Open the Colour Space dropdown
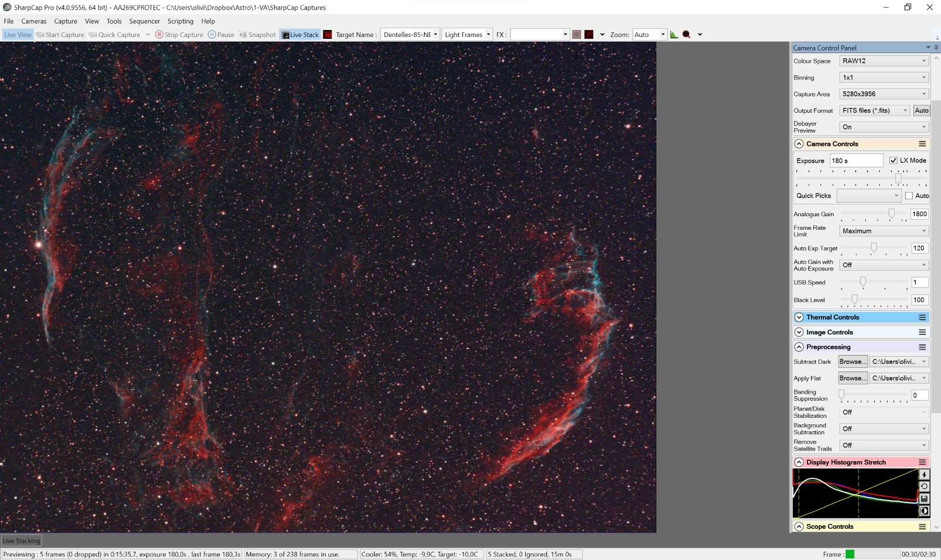 [883, 61]
